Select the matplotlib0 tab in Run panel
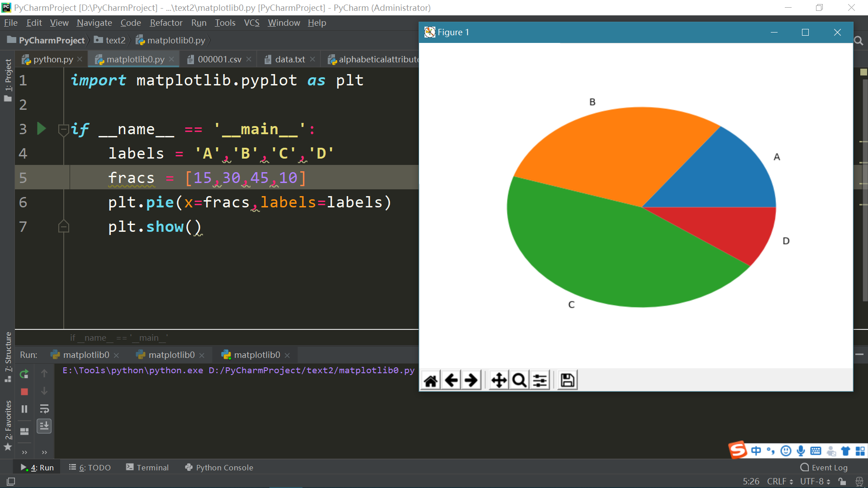This screenshot has height=488, width=868. (85, 355)
